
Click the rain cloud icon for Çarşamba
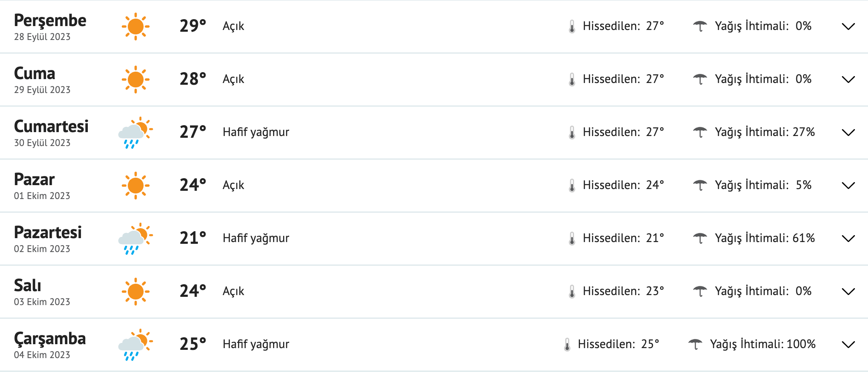pyautogui.click(x=135, y=344)
